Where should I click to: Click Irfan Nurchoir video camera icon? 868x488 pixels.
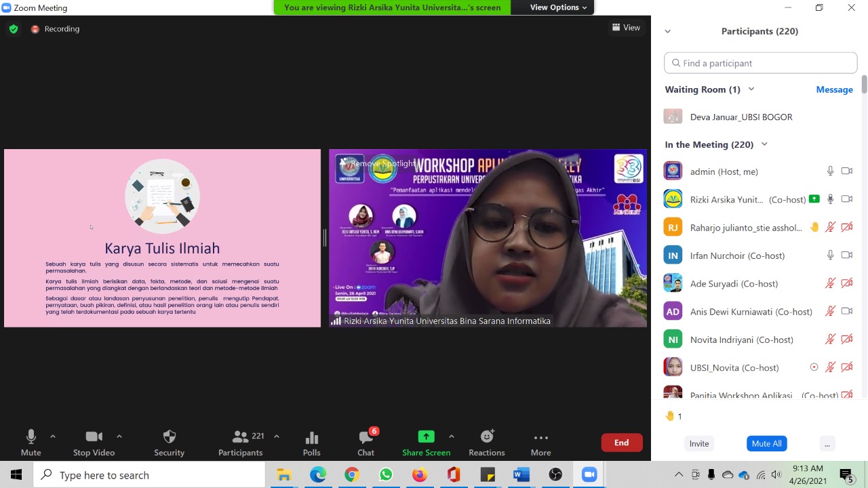point(846,256)
